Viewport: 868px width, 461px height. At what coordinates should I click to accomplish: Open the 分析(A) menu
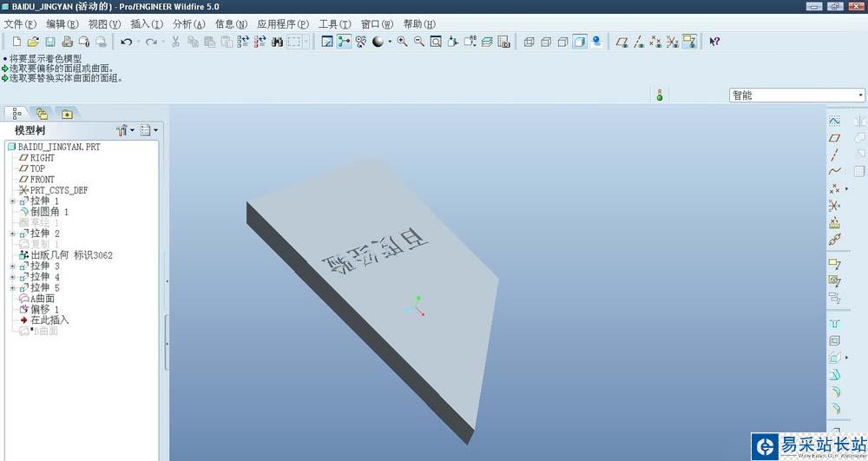tap(188, 23)
